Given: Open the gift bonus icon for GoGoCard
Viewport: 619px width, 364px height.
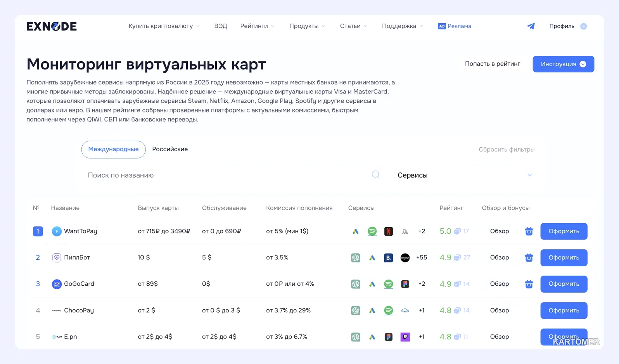Looking at the screenshot, I should click(x=529, y=284).
